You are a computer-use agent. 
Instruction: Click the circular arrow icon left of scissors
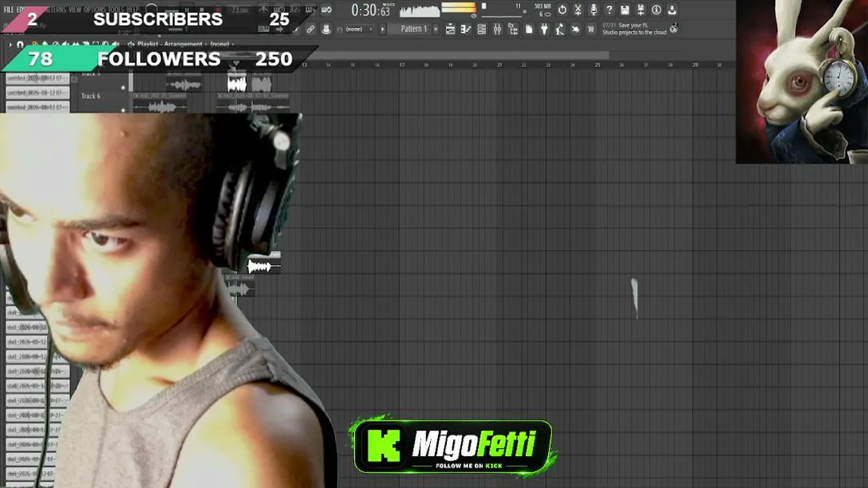pos(562,9)
